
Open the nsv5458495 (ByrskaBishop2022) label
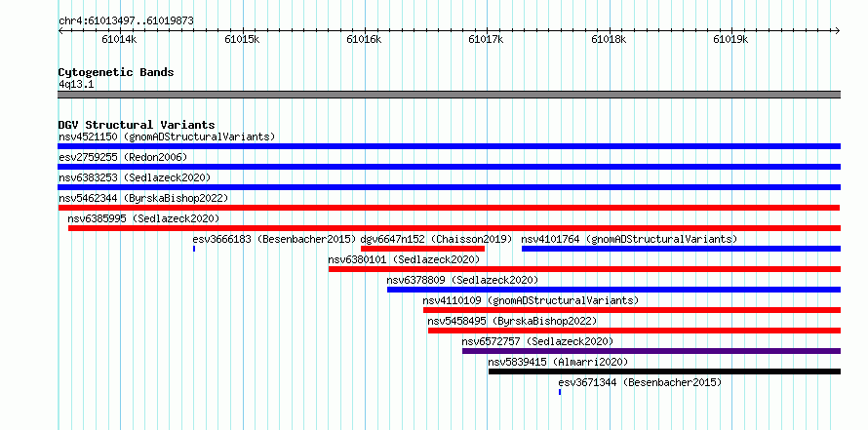[x=512, y=321]
